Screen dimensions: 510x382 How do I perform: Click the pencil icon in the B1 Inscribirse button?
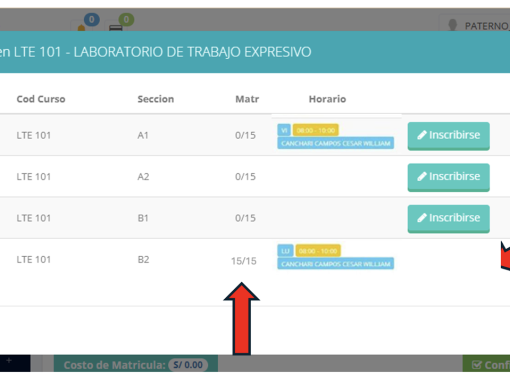click(422, 218)
